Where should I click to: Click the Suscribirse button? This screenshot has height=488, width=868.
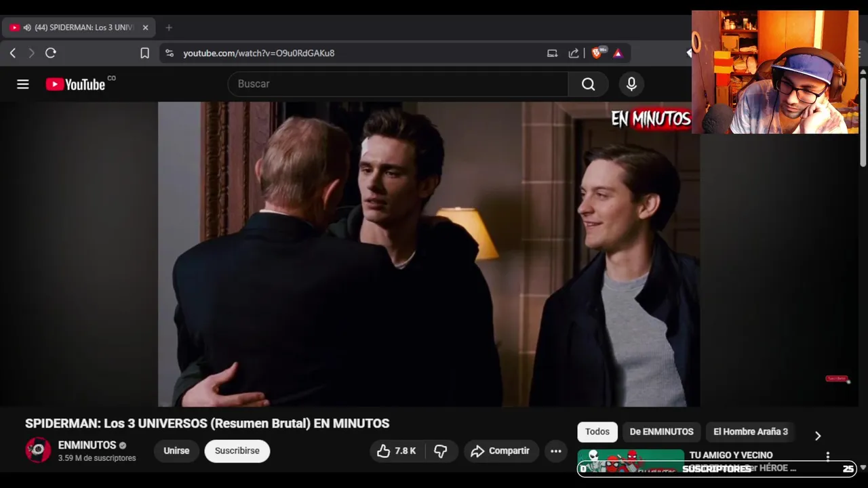click(237, 451)
